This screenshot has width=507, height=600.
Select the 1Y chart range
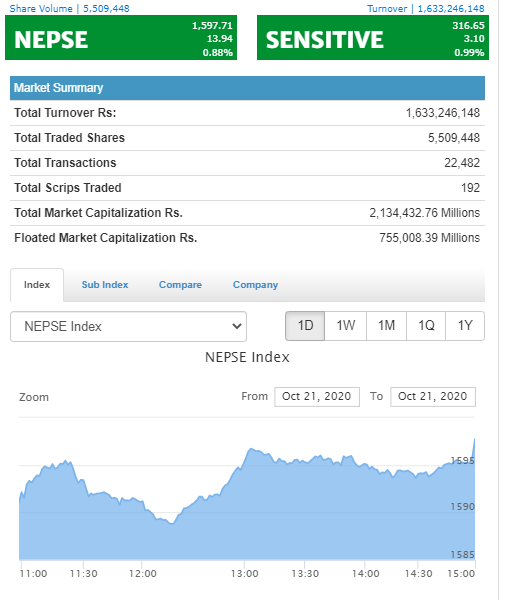point(465,326)
